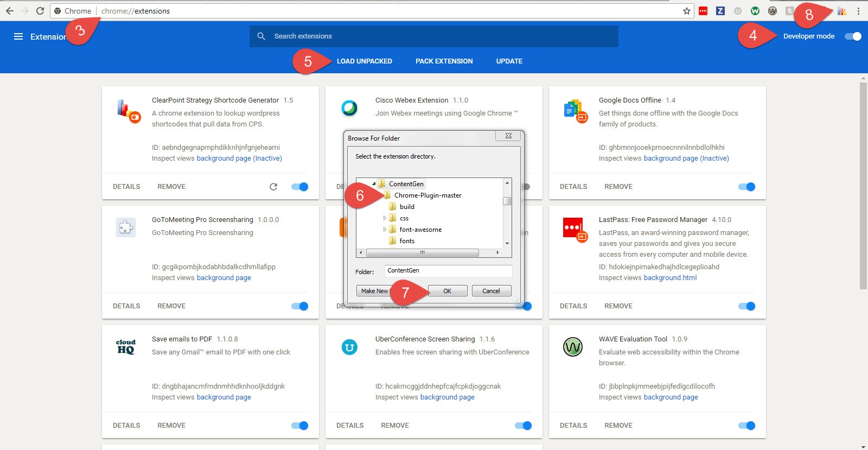
Task: Open the WAVE toolbar extension icon
Action: pyautogui.click(x=773, y=11)
